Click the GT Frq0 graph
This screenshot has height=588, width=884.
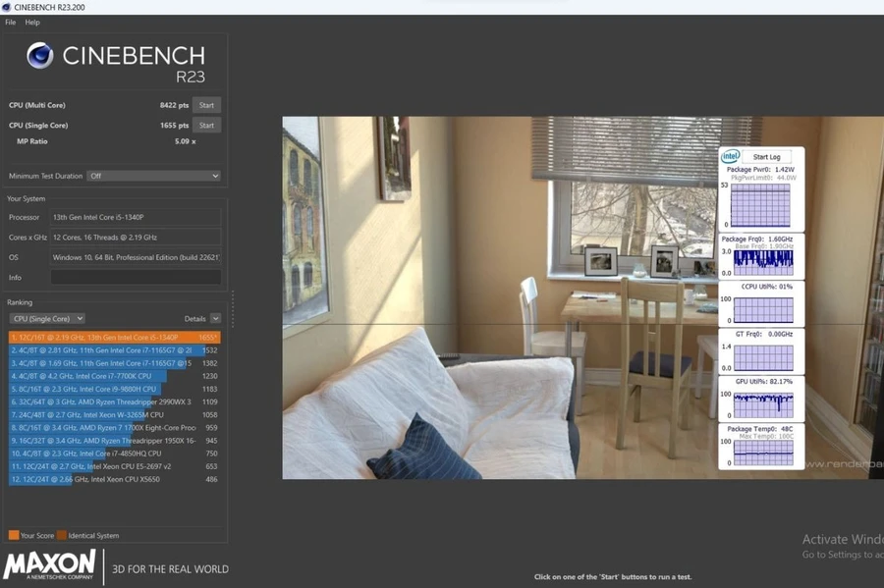763,357
